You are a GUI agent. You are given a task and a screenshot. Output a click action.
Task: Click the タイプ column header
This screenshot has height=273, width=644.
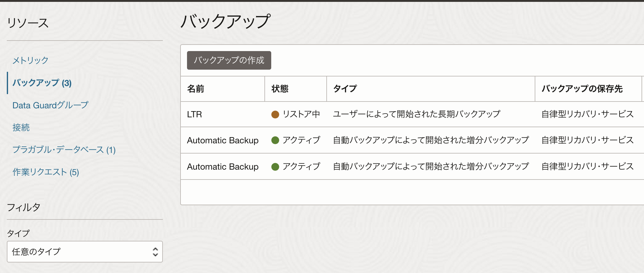345,89
